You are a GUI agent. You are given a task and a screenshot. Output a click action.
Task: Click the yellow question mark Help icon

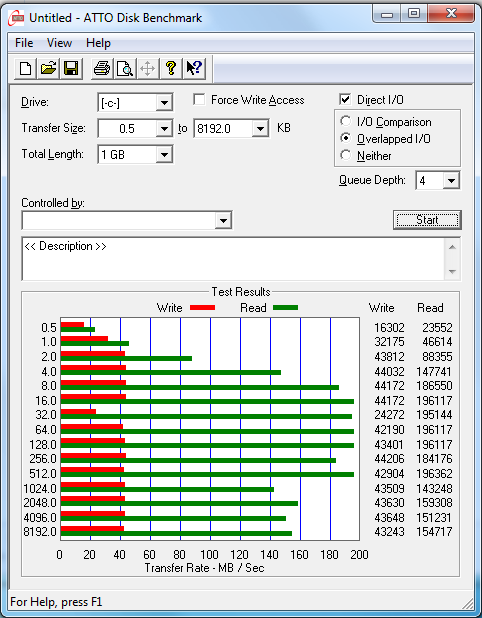pos(171,69)
